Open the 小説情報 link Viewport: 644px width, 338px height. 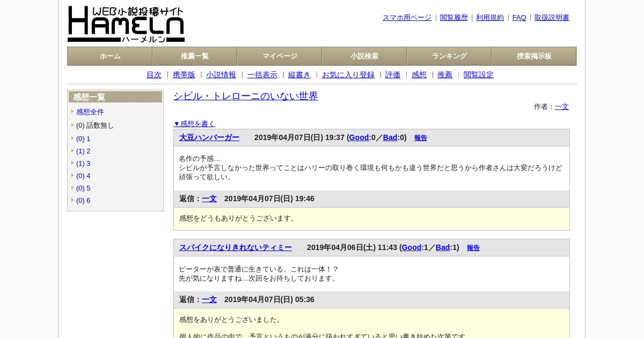pos(221,75)
